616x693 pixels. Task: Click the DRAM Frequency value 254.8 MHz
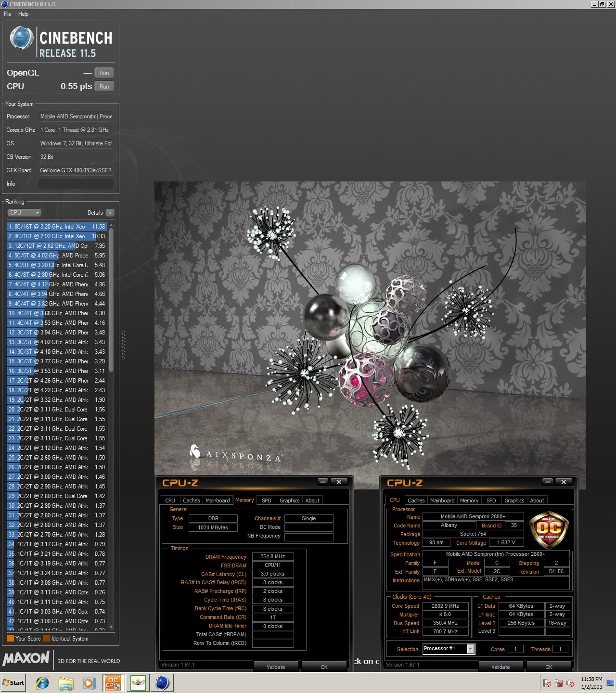(273, 557)
